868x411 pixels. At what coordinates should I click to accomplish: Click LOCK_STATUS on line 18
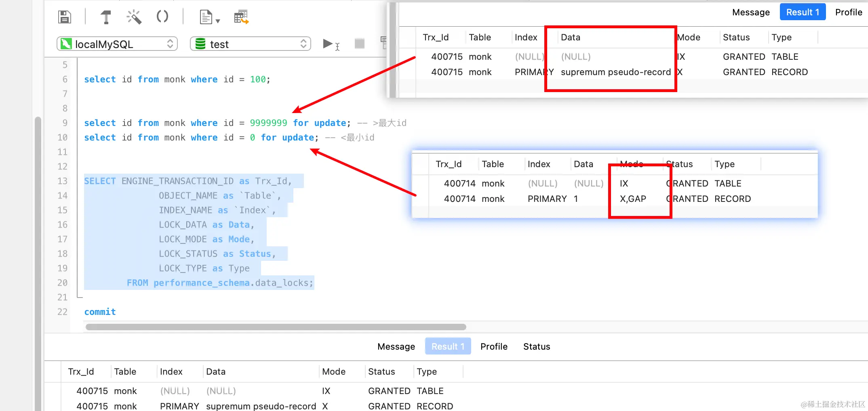(188, 254)
